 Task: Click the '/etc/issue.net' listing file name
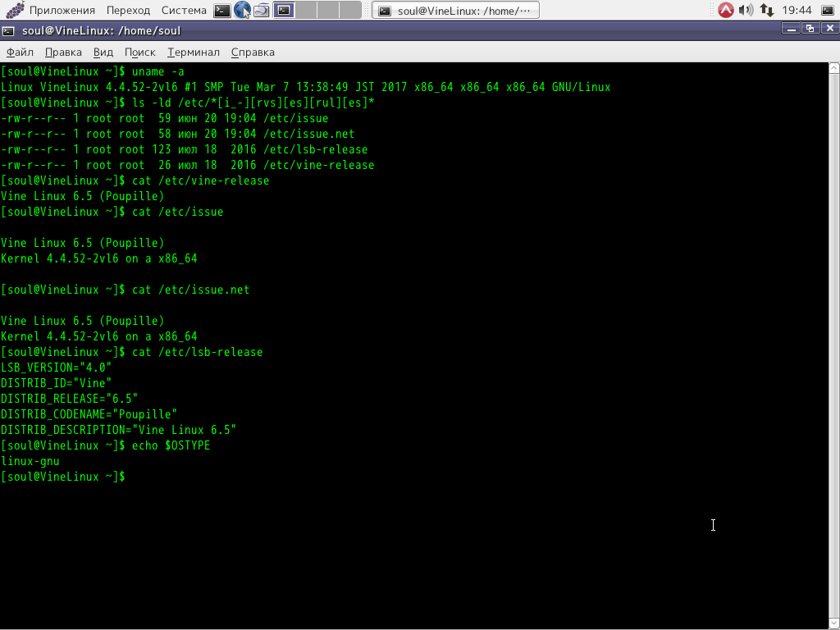pos(308,134)
